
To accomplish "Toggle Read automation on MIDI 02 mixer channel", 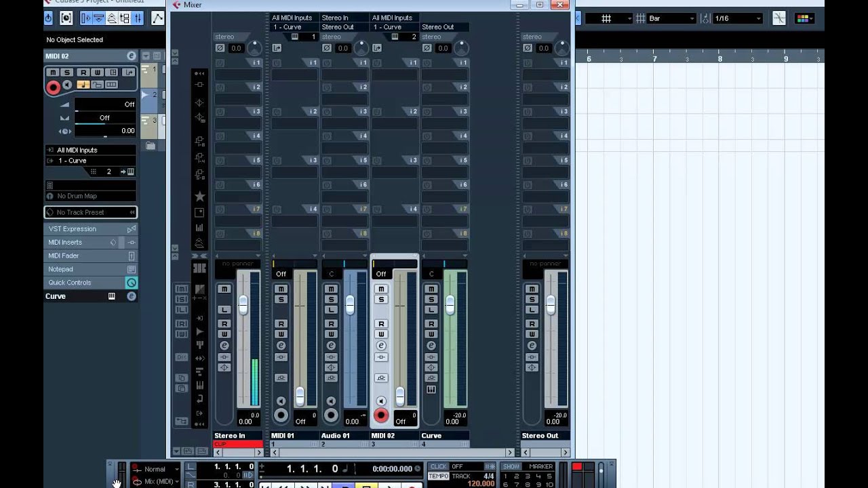I will coord(381,324).
